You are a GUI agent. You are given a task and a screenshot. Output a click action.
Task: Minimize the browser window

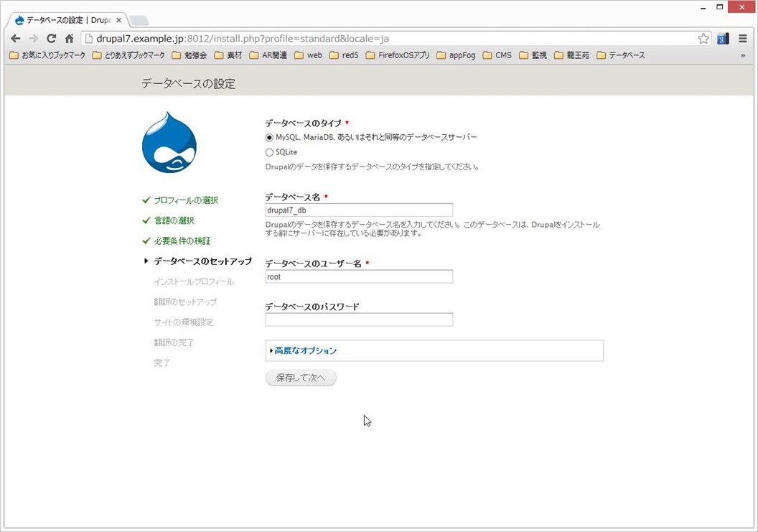pyautogui.click(x=703, y=7)
